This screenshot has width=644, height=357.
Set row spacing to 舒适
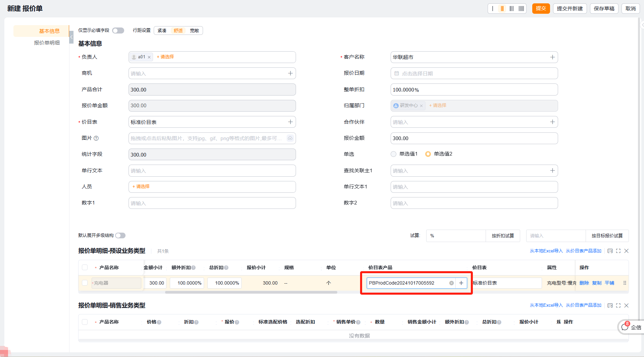pos(178,31)
